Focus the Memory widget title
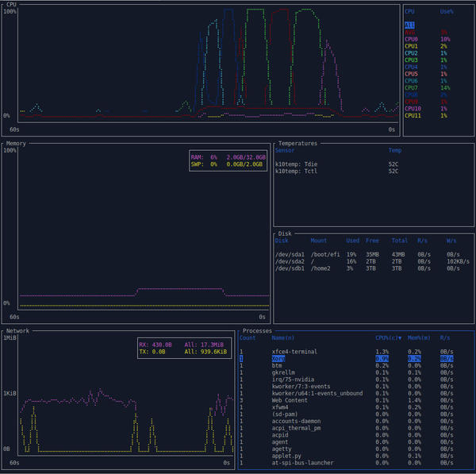The image size is (476, 474). 16,144
